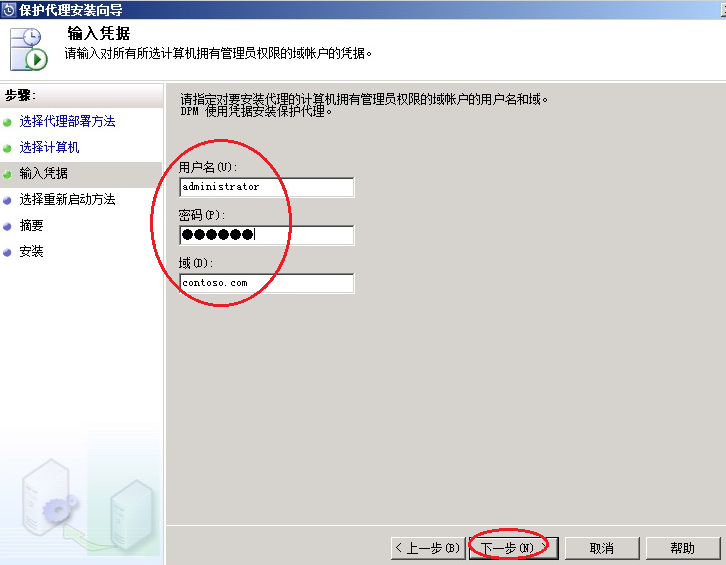Click the 密码(P) label
Viewport: 726px width, 565px height.
202,215
